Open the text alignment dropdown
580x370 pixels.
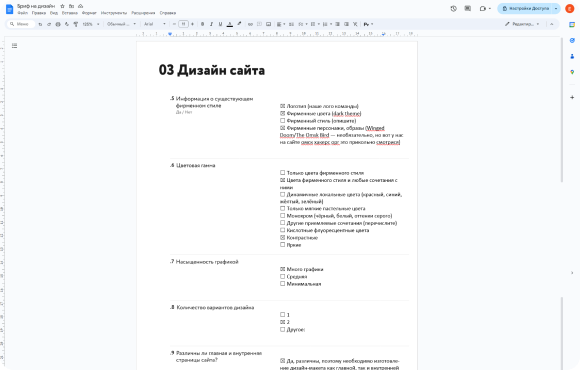pyautogui.click(x=281, y=24)
